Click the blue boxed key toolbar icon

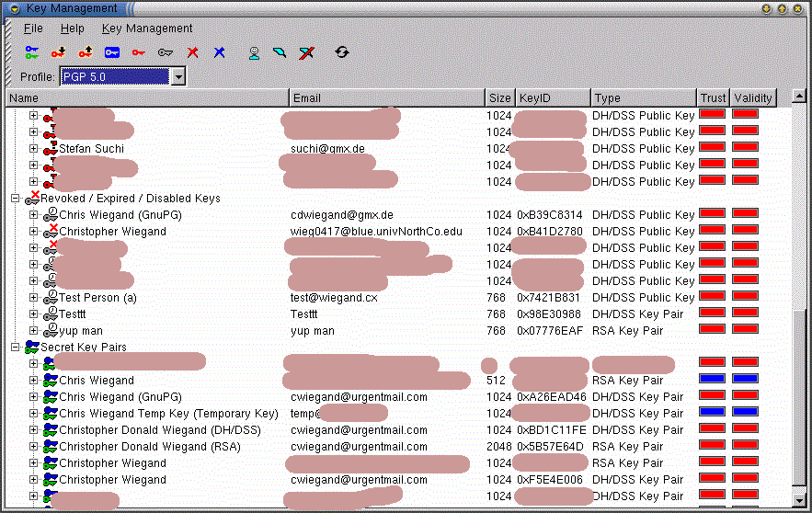pos(112,52)
